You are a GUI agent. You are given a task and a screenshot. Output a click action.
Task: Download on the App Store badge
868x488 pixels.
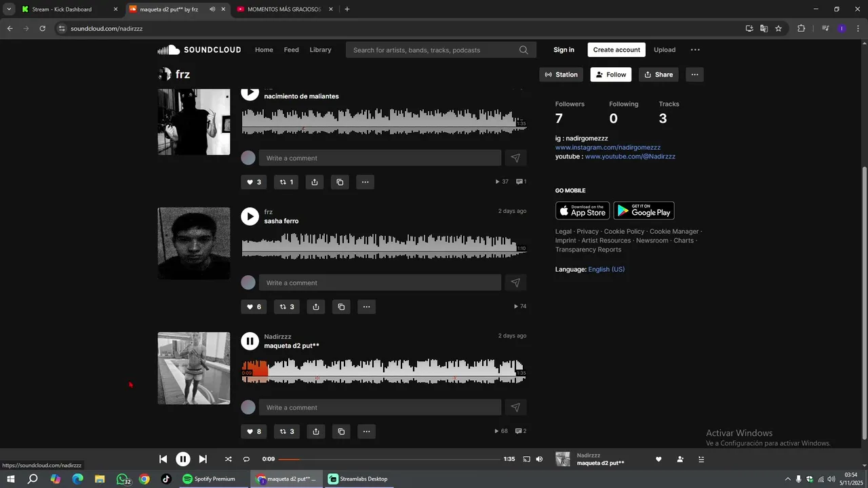pos(583,211)
